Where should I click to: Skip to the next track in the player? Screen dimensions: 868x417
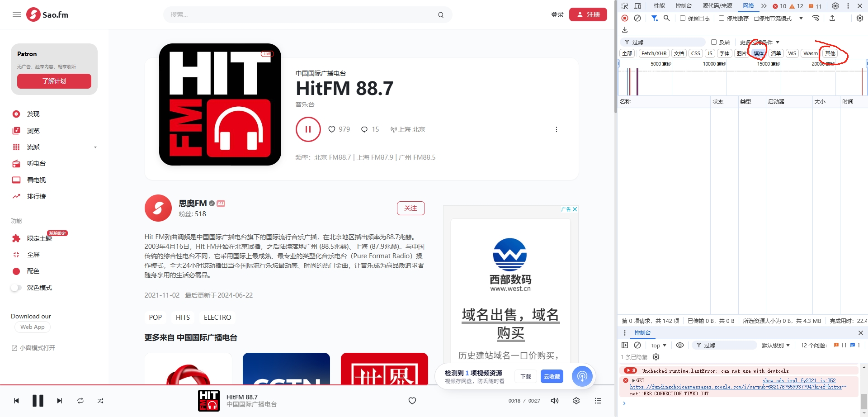tap(59, 401)
